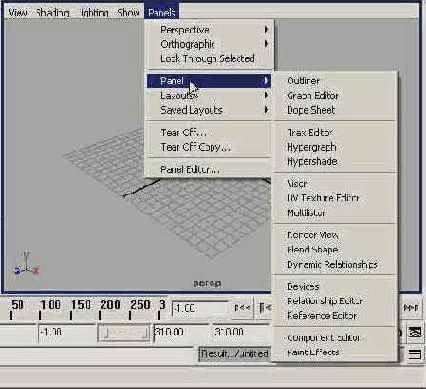The height and width of the screenshot is (389, 426).
Task: Expand the Perspective submenu arrow
Action: (266, 30)
